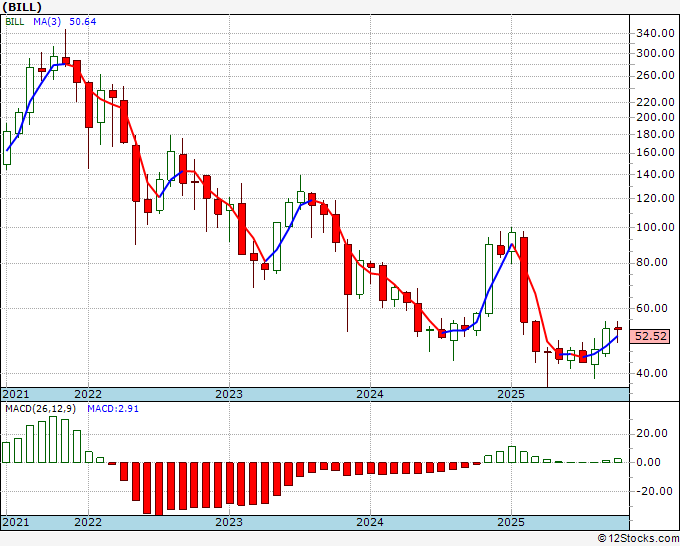
Task: Click the 180.00 price axis label
Action: (655, 134)
